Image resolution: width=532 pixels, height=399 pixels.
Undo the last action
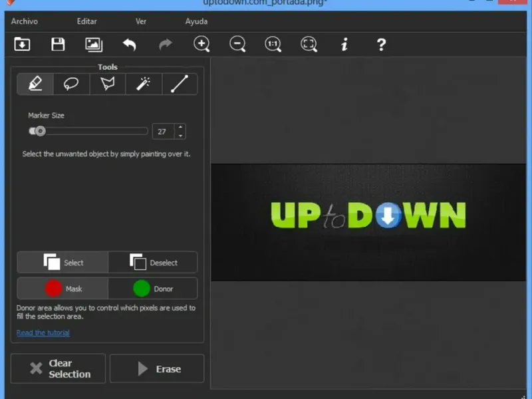(x=129, y=45)
